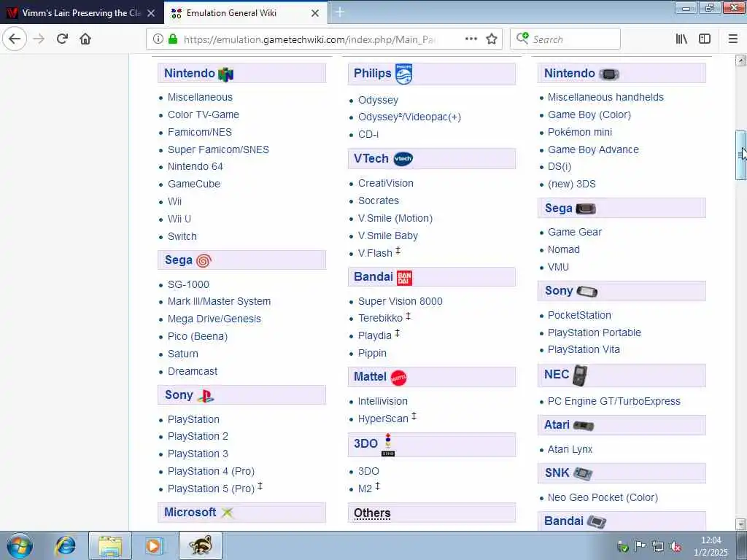Click the muted volume tray icon
This screenshot has width=747, height=560.
[675, 547]
